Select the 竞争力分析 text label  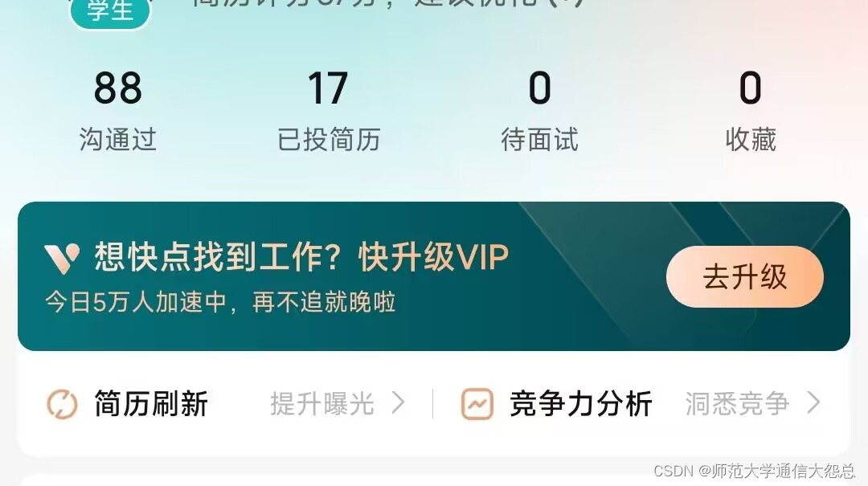[x=581, y=404]
